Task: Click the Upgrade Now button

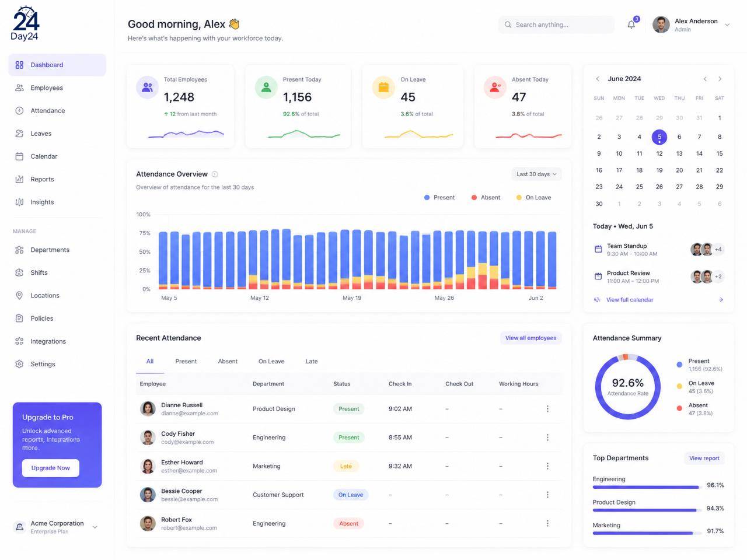Action: click(51, 468)
